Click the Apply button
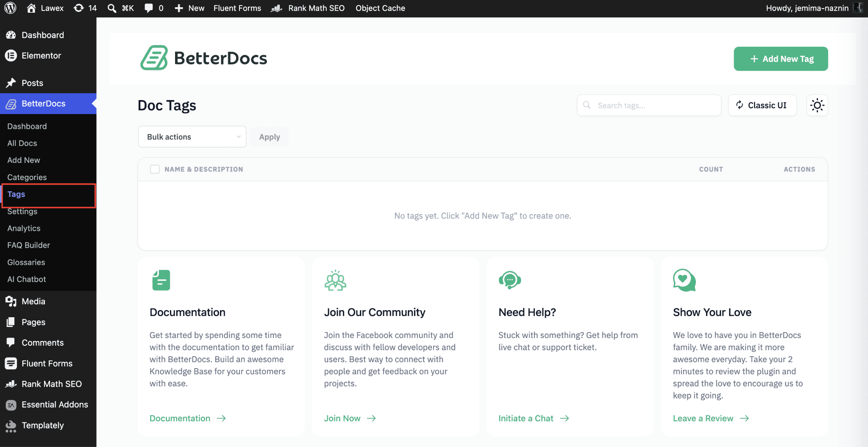Viewport: 868px width, 447px height. pos(270,137)
